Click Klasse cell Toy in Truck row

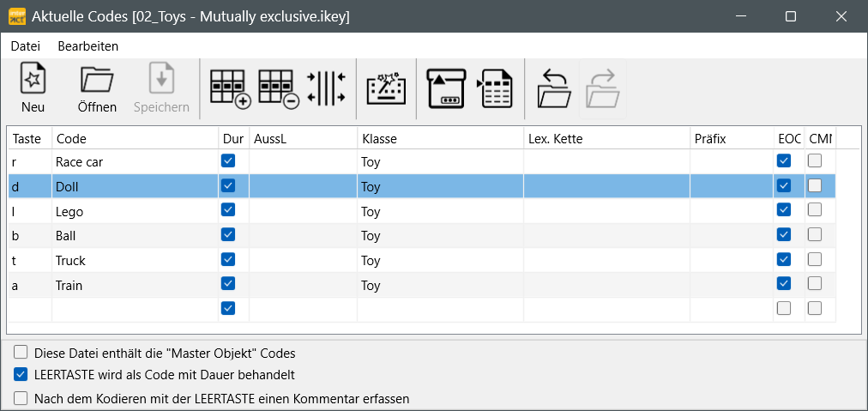[441, 260]
